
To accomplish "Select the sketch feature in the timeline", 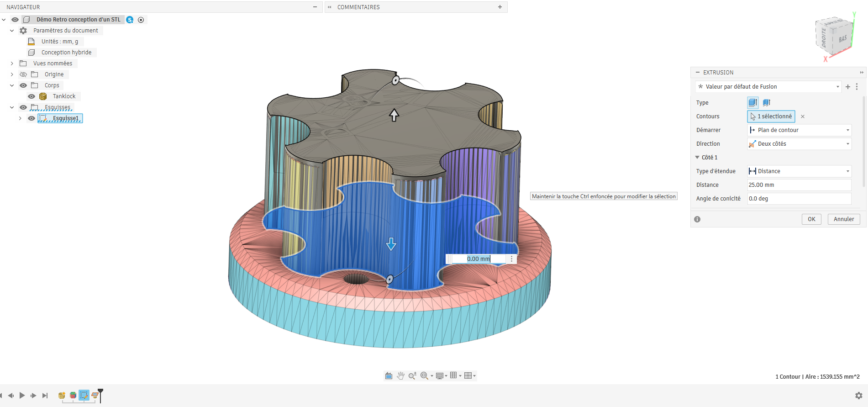I will pos(84,396).
